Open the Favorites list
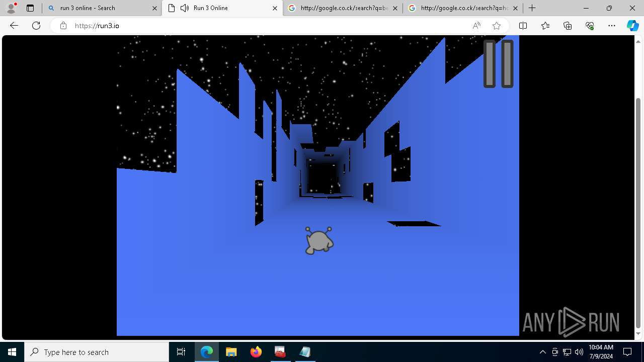This screenshot has height=362, width=644. 545,26
